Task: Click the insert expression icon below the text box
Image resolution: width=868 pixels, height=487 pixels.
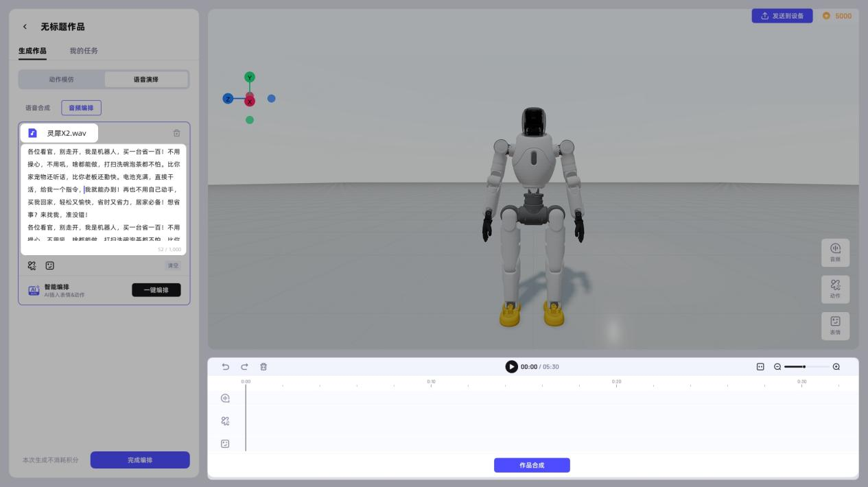Action: click(x=49, y=265)
